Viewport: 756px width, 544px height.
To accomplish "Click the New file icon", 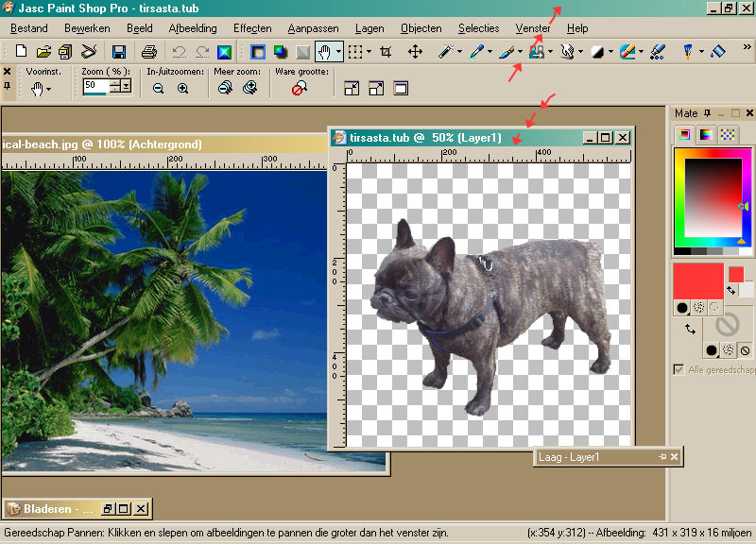I will click(x=18, y=52).
